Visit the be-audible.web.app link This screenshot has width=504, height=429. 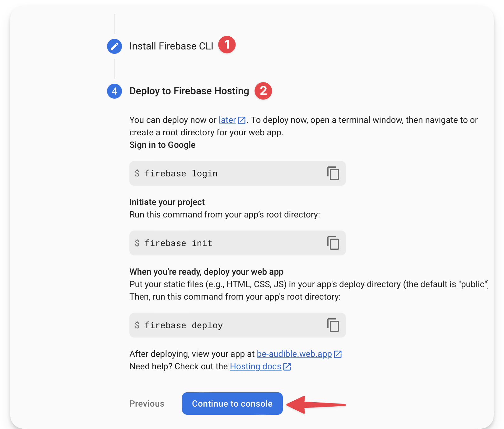pos(294,354)
